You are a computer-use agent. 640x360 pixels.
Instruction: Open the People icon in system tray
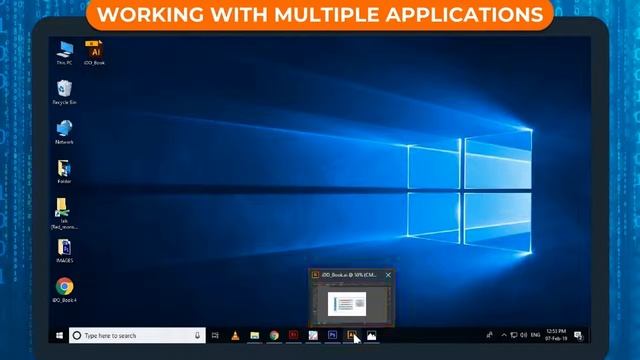click(x=489, y=335)
